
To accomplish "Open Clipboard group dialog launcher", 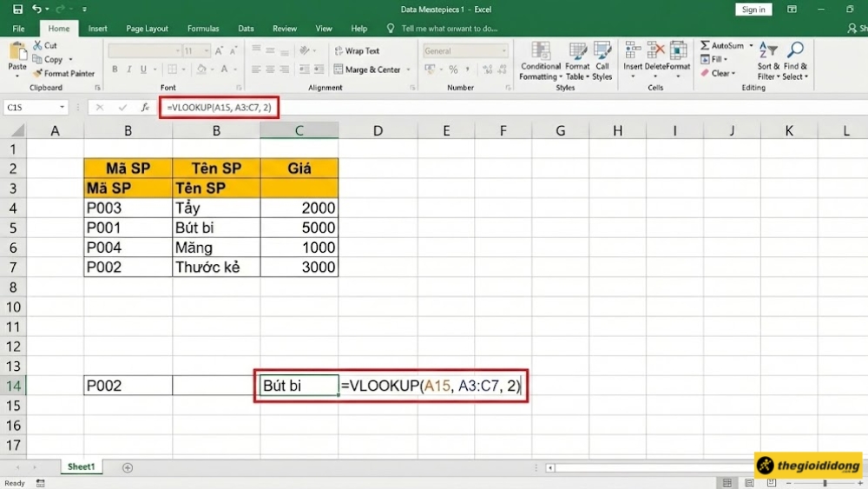I will coord(97,88).
